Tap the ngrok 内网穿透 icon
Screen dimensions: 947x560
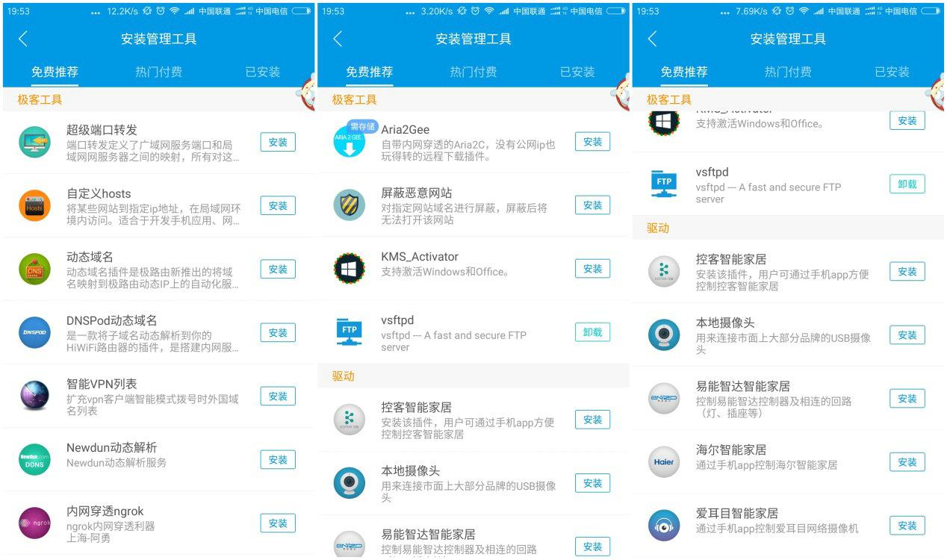click(x=33, y=523)
